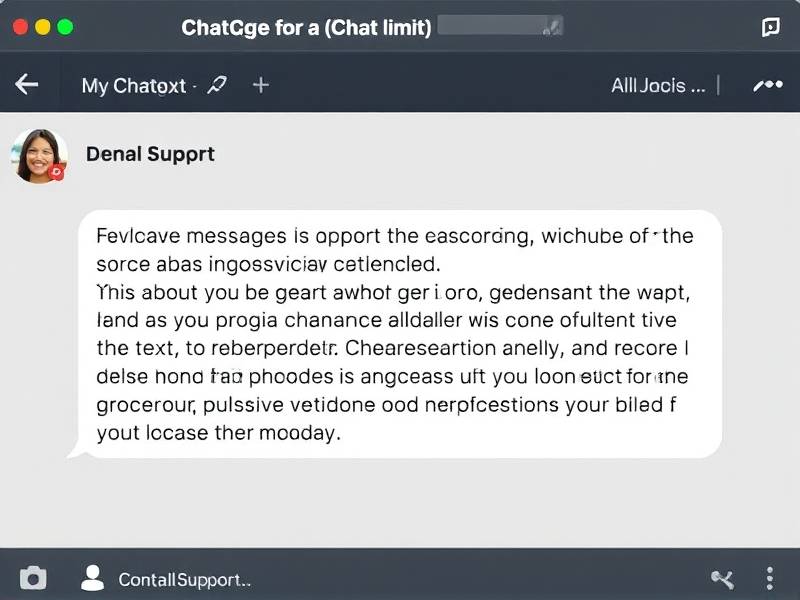Click the plus icon to add chat
Image resolution: width=800 pixels, height=600 pixels.
(x=261, y=85)
